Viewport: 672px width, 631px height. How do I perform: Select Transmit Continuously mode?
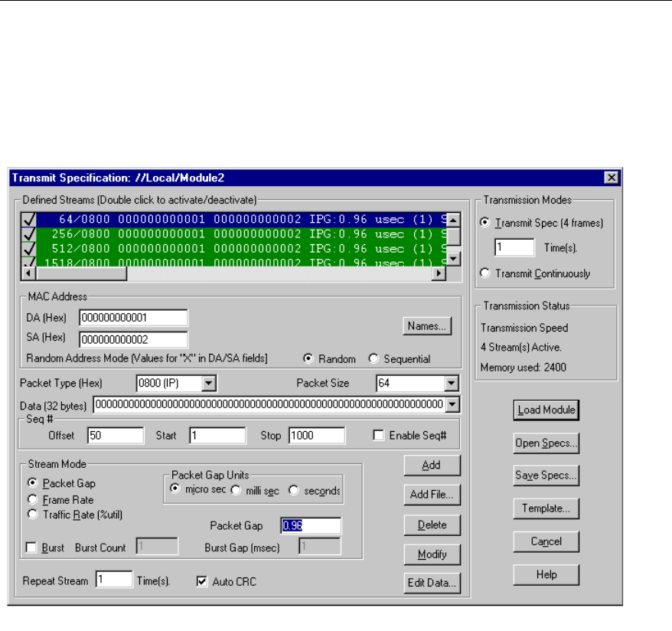[484, 273]
